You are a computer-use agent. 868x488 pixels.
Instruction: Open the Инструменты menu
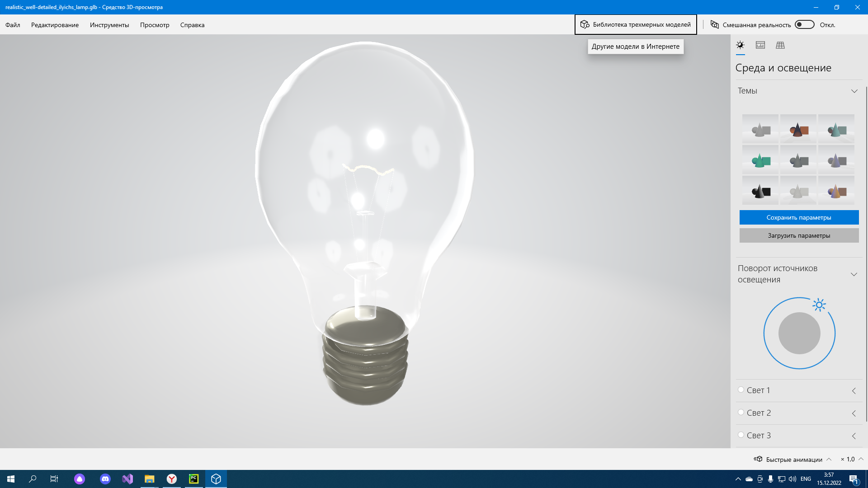coord(109,25)
